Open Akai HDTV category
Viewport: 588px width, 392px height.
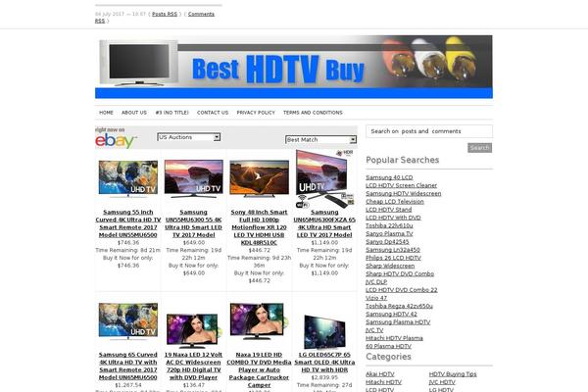coord(380,374)
